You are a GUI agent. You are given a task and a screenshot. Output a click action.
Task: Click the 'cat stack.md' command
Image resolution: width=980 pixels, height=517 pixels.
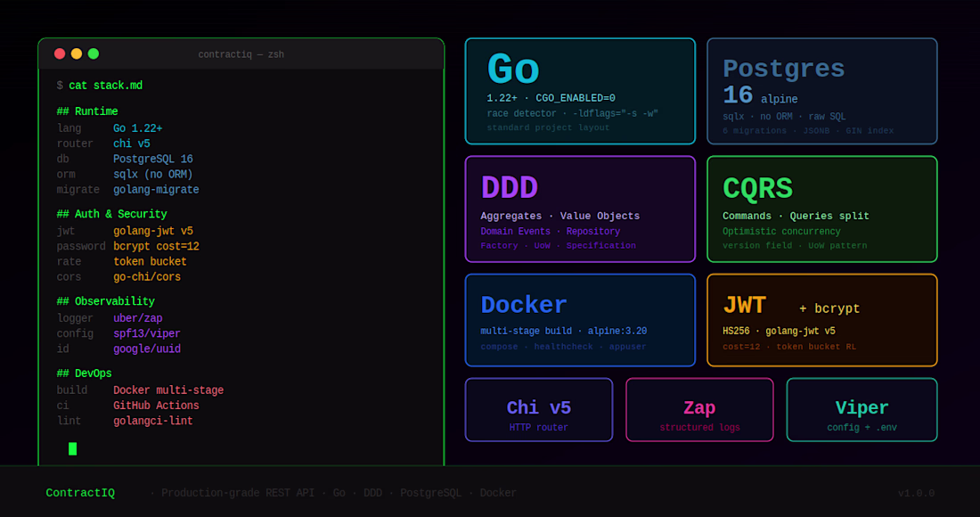click(106, 85)
